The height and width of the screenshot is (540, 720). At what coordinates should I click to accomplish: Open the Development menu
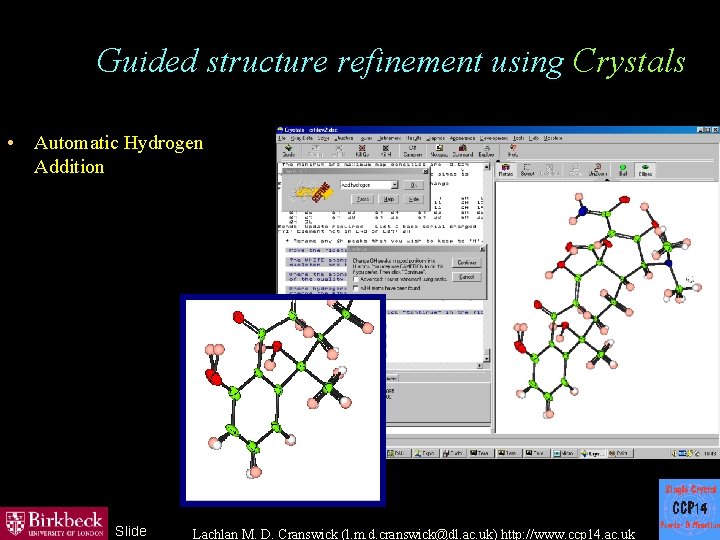494,138
